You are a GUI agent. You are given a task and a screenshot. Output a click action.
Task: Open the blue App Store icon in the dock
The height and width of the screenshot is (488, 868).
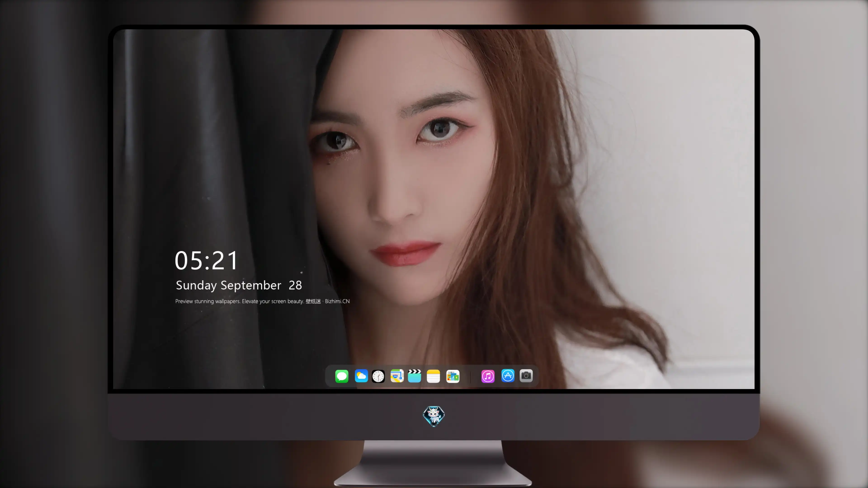508,375
